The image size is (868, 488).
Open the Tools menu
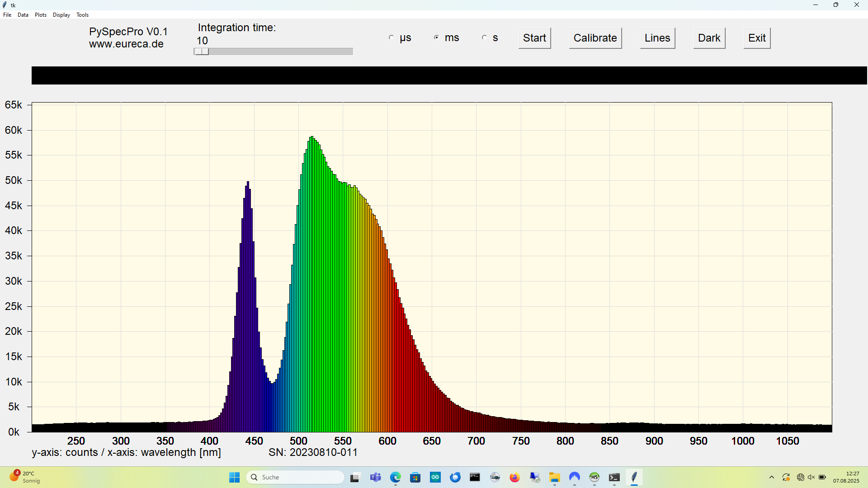(82, 15)
